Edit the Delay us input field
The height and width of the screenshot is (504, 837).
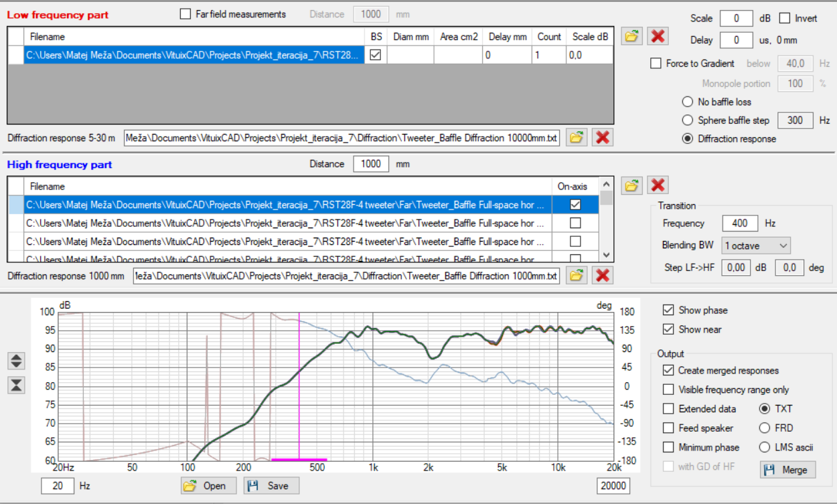tap(736, 40)
